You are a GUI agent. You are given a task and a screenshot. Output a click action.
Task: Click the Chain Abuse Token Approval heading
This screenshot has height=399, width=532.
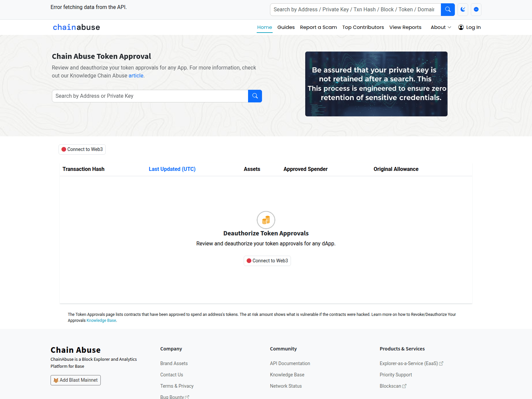[x=101, y=56]
